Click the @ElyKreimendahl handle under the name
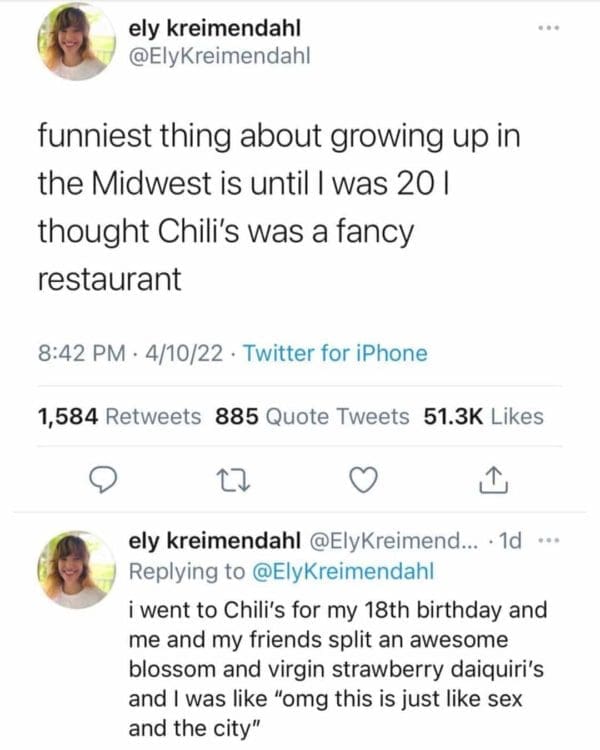The height and width of the screenshot is (750, 600). coord(220,57)
